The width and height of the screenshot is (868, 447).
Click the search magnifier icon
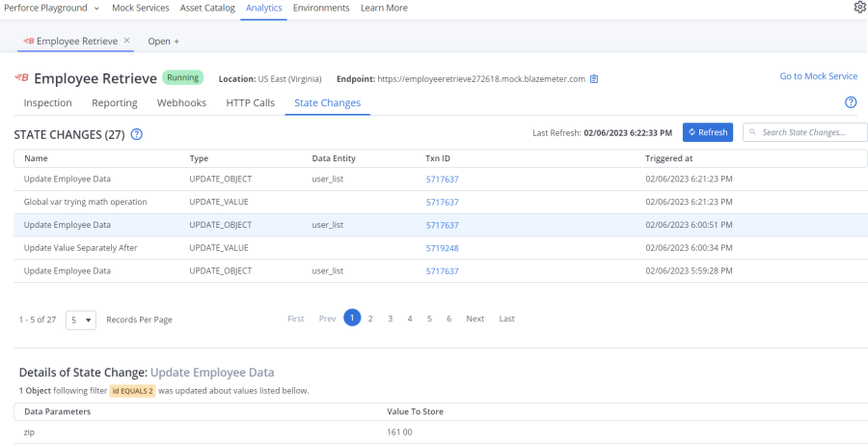(752, 132)
